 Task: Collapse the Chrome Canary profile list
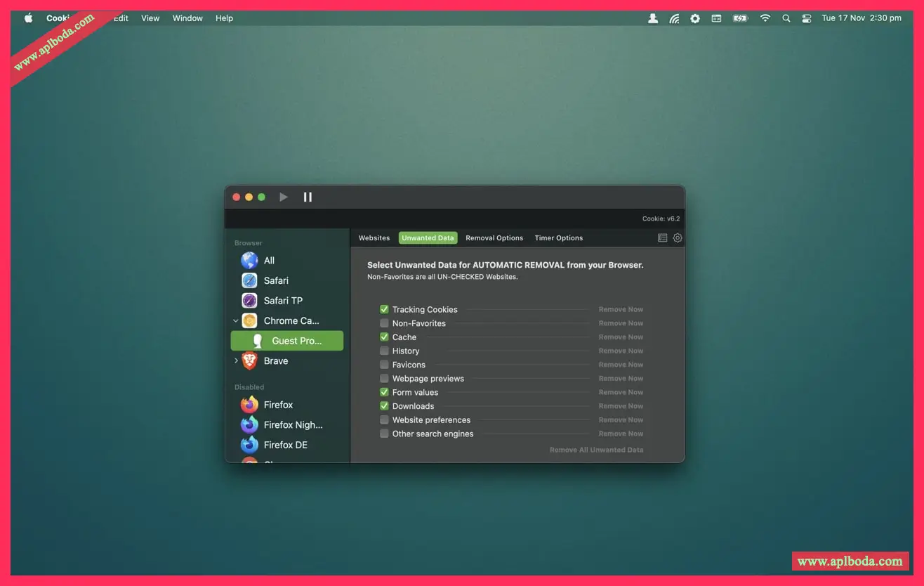[x=236, y=321]
